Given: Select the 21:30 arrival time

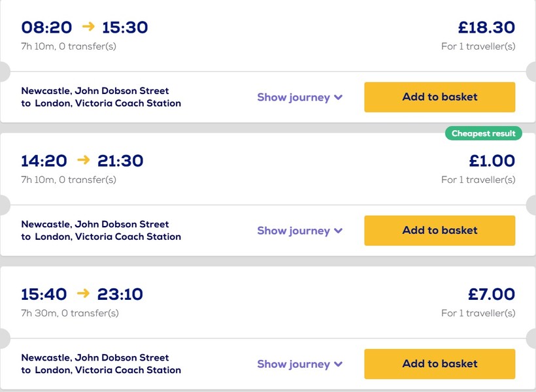Looking at the screenshot, I should pyautogui.click(x=120, y=161).
